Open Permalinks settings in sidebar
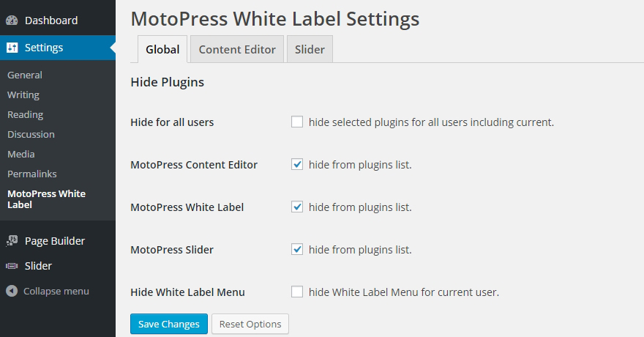Screen dimensions: 644x337 coord(32,174)
